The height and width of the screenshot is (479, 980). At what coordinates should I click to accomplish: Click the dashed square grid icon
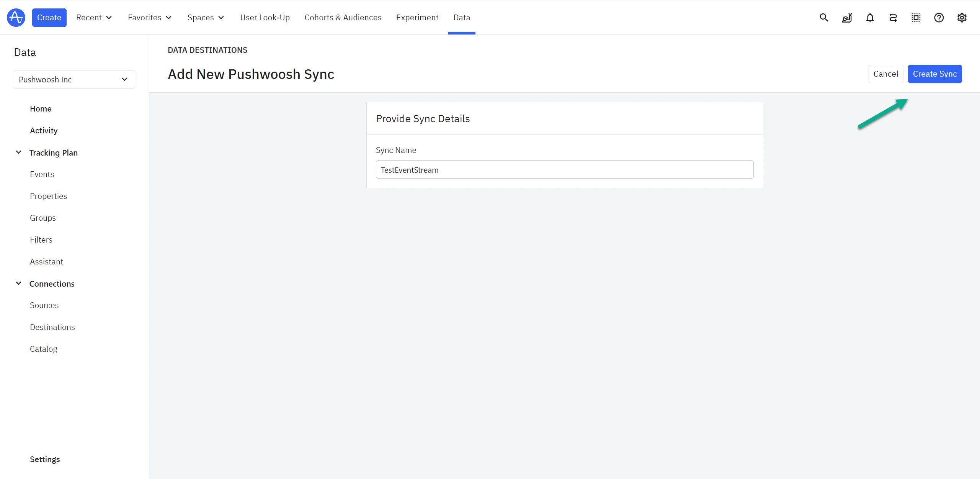pyautogui.click(x=916, y=18)
